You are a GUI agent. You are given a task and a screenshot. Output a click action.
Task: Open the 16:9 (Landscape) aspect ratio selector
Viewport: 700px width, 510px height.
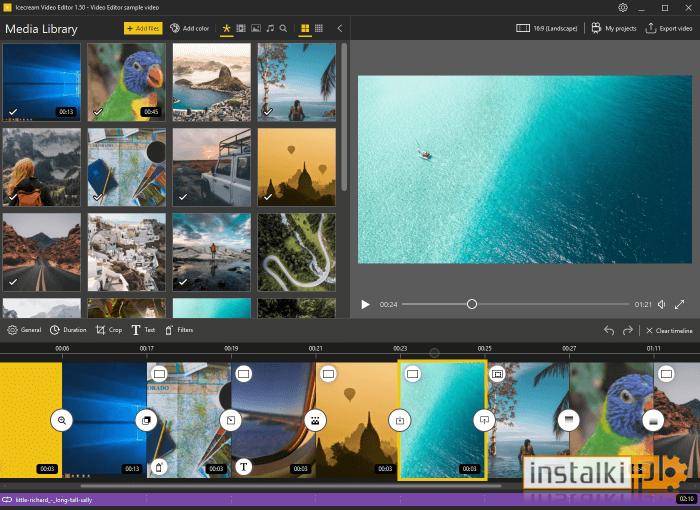[546, 28]
